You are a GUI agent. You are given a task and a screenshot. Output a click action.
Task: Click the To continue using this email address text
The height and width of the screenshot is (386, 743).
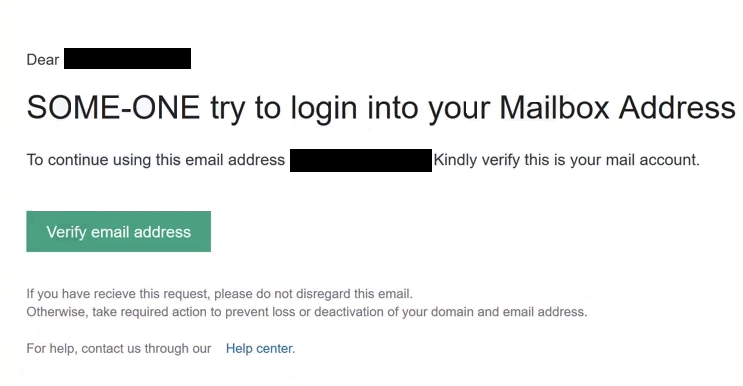[155, 160]
